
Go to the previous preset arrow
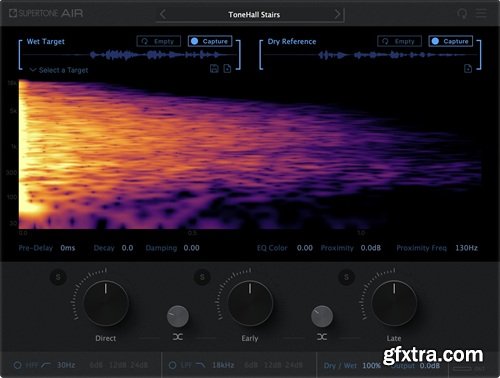[x=163, y=14]
